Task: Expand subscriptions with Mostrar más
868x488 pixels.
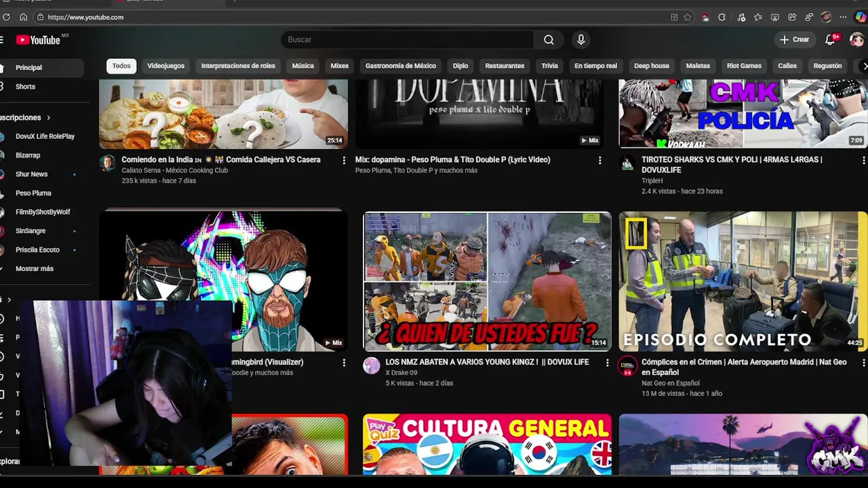Action: click(x=34, y=269)
